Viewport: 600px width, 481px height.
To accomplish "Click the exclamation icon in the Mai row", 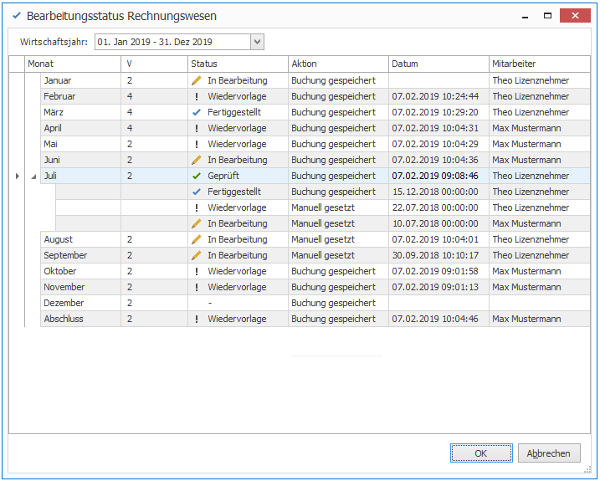I will pyautogui.click(x=197, y=144).
